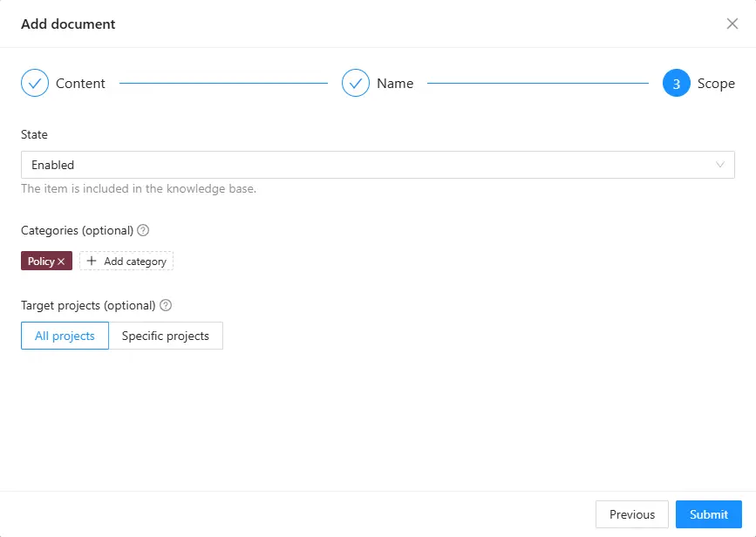Click the Previous button

[x=631, y=513]
